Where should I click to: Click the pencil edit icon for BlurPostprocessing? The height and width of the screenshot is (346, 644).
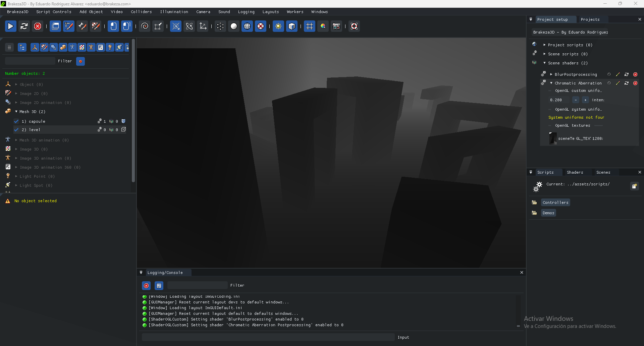(x=618, y=74)
